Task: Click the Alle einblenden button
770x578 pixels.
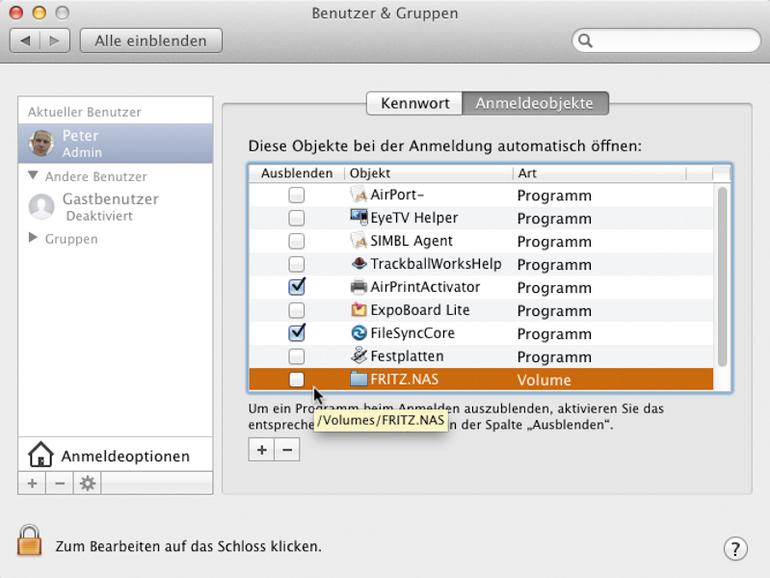Action: pos(151,40)
